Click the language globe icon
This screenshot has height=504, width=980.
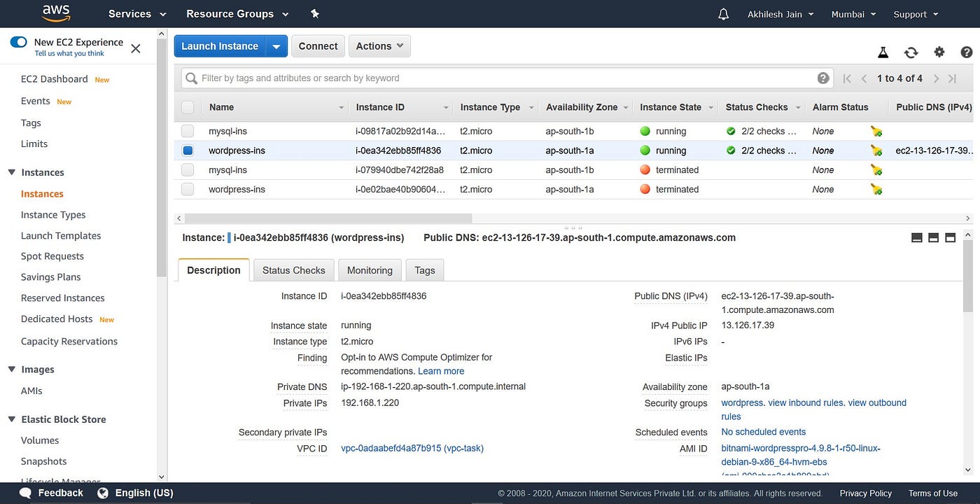tap(103, 493)
